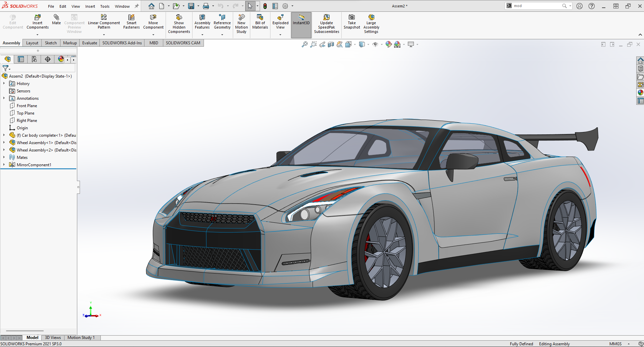Open the Motion Study 1 tab

pos(81,338)
